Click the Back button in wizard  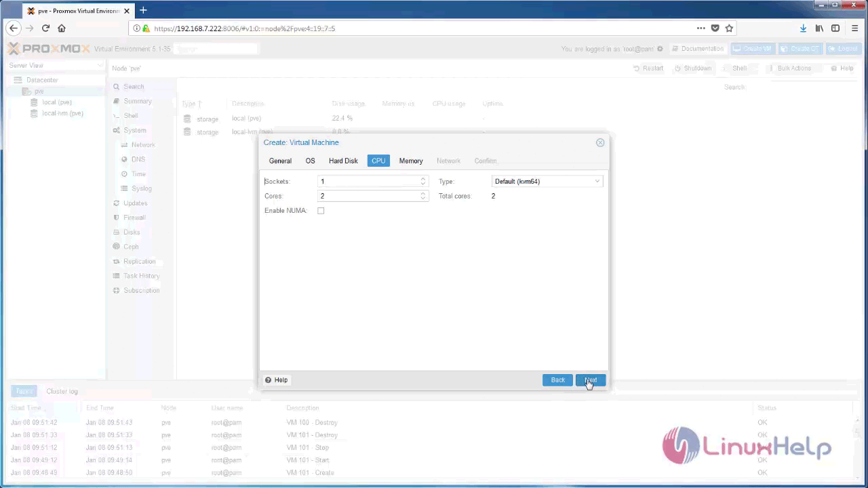pyautogui.click(x=557, y=380)
